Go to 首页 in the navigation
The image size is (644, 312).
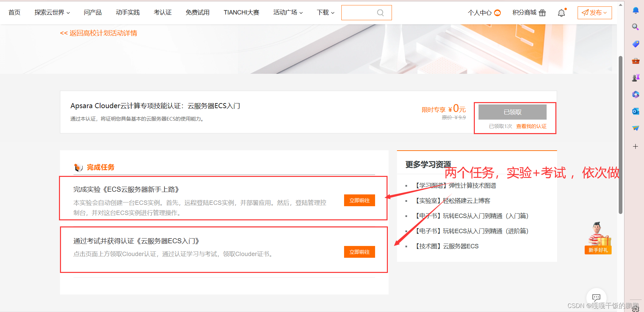coord(14,12)
